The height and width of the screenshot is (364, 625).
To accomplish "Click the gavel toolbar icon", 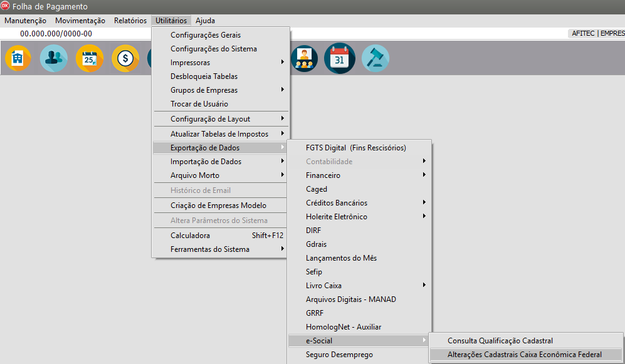I will 376,59.
